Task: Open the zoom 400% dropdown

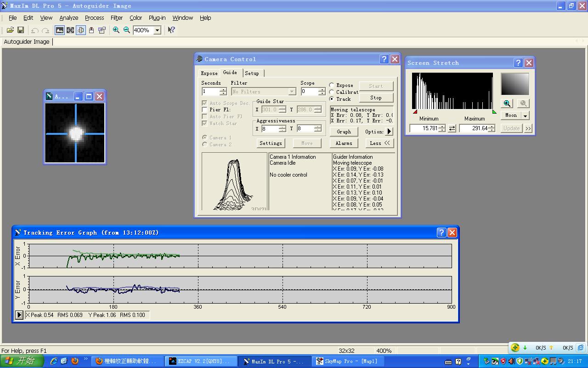Action: tap(157, 30)
